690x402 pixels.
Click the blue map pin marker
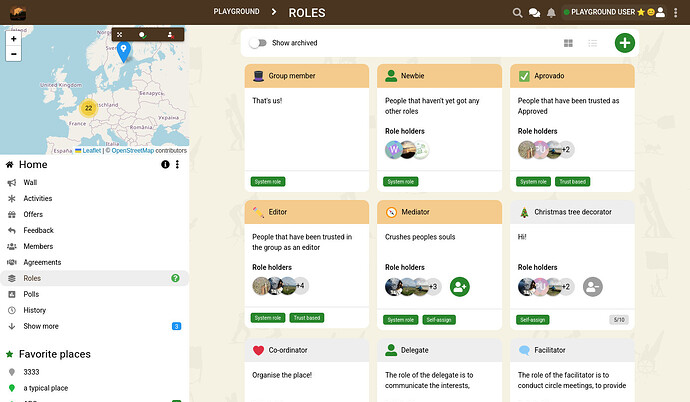tap(124, 51)
